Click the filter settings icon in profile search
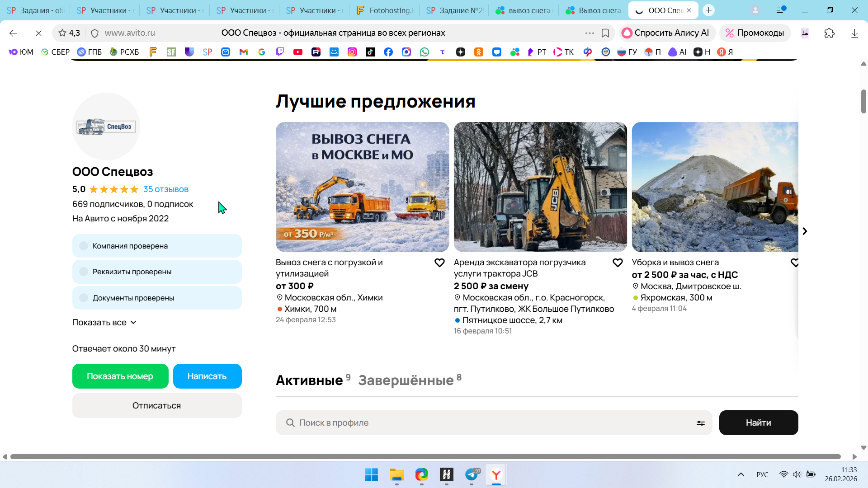 coord(700,423)
